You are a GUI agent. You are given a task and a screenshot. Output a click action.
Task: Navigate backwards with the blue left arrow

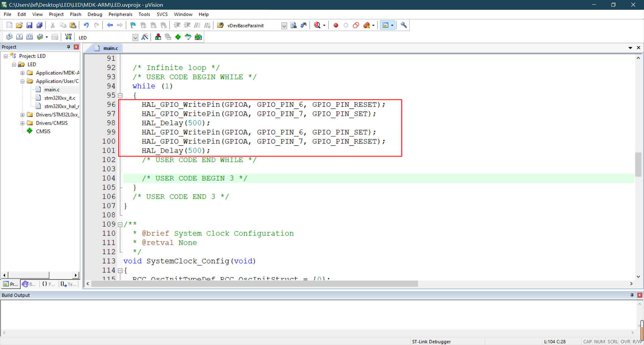[110, 25]
